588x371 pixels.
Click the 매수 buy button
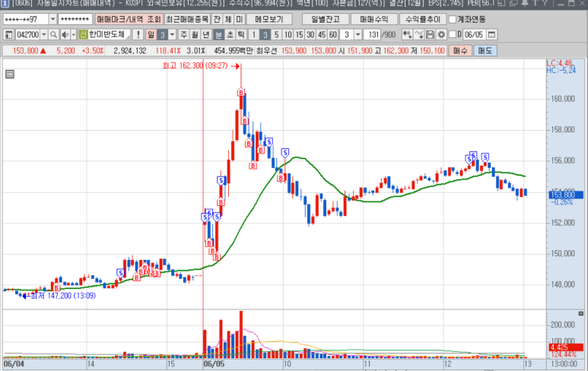tap(460, 50)
